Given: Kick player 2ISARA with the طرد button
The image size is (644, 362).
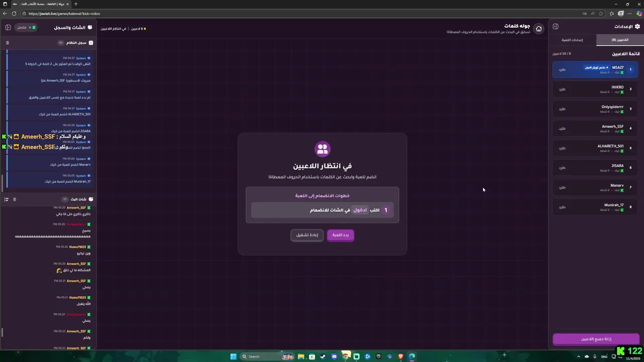Looking at the screenshot, I should pos(562,167).
